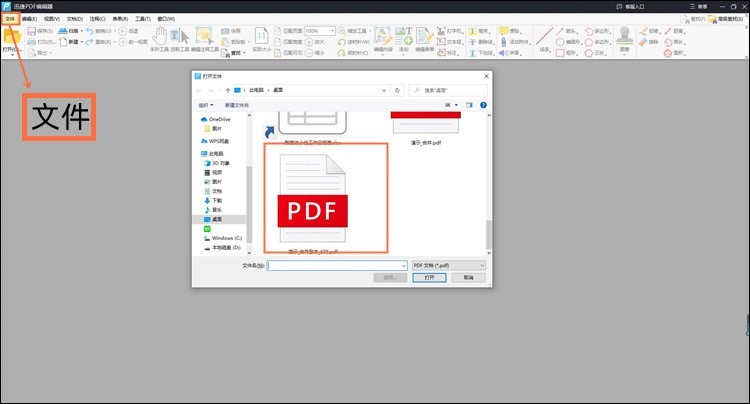Select WPS网盘 in the navigation tree
This screenshot has width=750, height=404.
215,141
